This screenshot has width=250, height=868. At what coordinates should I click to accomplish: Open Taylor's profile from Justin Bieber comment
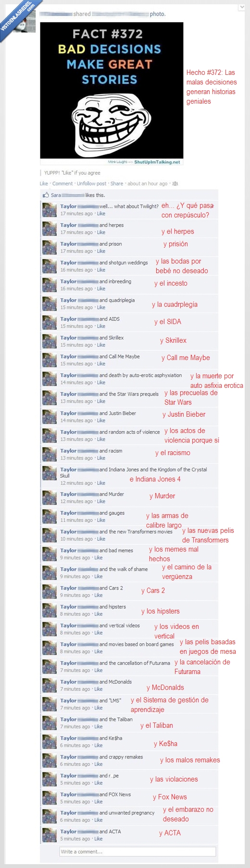[x=68, y=413]
